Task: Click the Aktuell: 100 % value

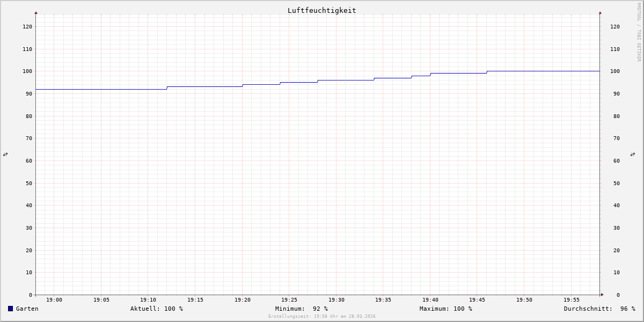Action: [x=156, y=309]
